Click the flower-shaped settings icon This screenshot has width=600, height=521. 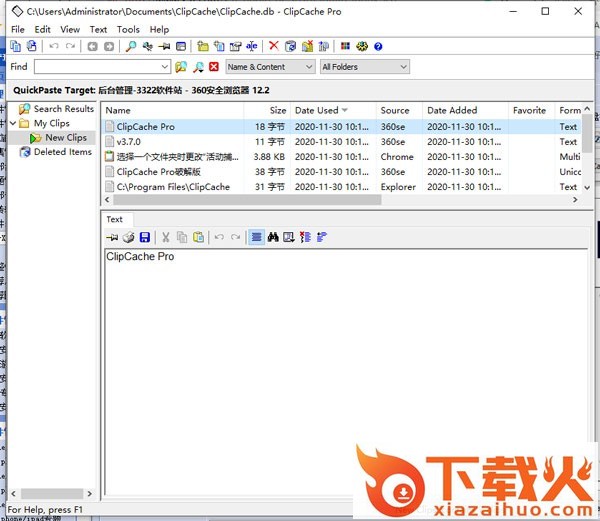(362, 46)
